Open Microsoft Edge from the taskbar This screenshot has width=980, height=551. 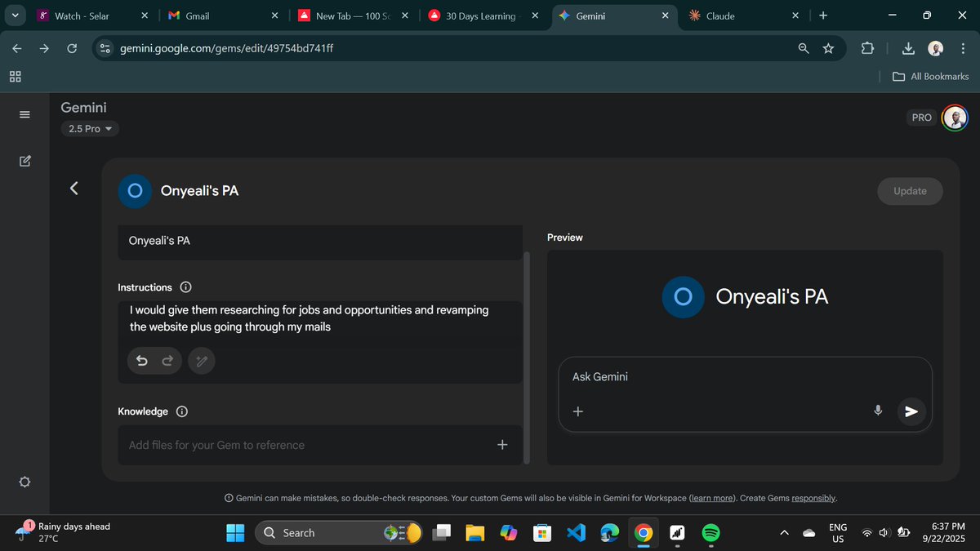tap(609, 533)
